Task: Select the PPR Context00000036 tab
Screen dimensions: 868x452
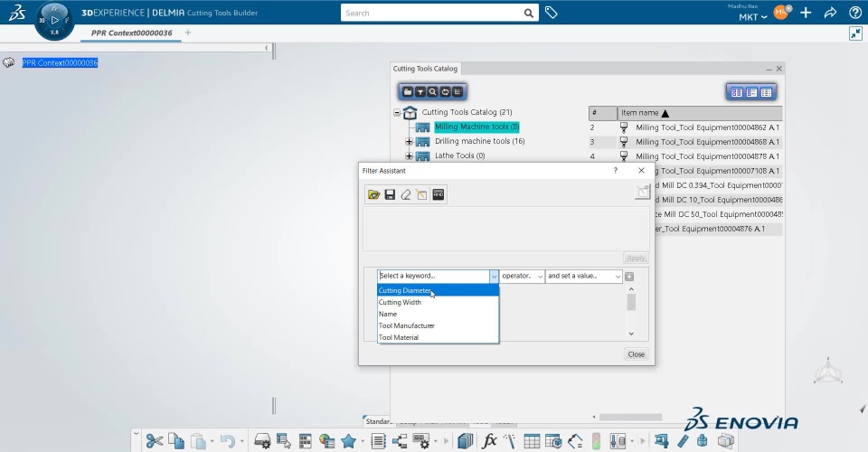Action: coord(132,33)
